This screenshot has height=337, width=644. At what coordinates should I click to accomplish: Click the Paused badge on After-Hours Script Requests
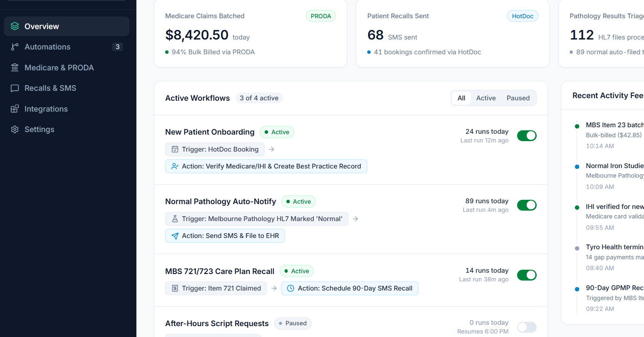[x=293, y=323]
